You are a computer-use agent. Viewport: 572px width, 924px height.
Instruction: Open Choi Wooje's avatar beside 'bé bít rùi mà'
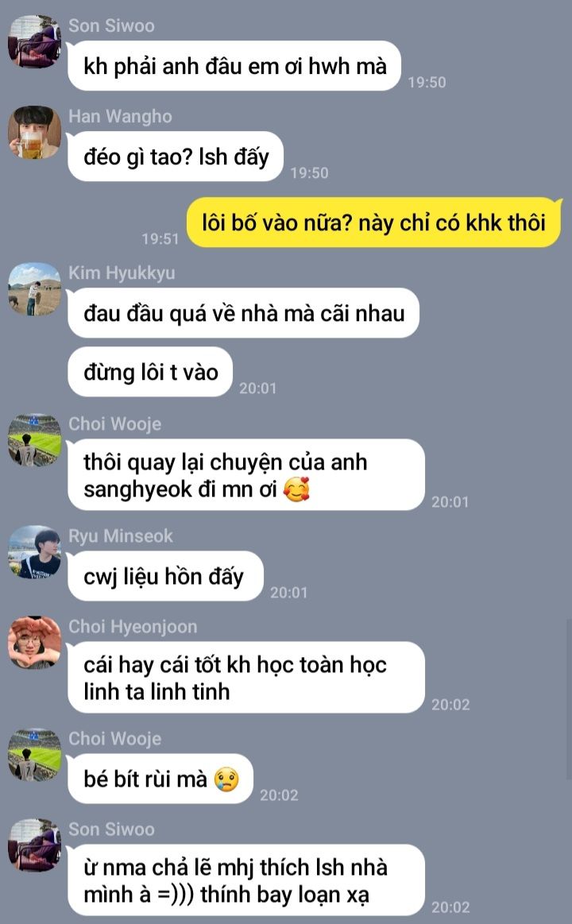(x=34, y=755)
